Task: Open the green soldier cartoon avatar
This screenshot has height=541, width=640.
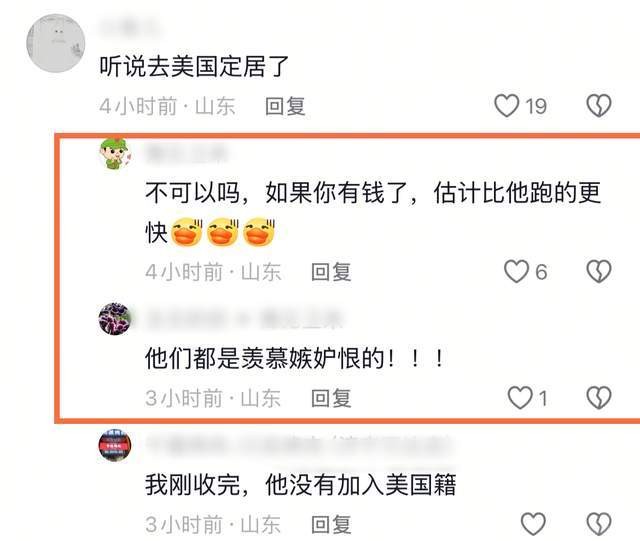Action: point(115,154)
